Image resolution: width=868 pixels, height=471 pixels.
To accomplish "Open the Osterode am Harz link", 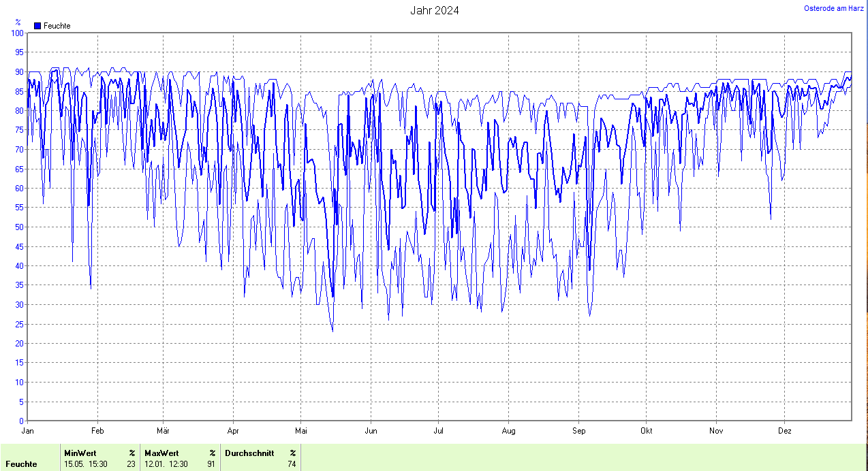I will coord(833,8).
